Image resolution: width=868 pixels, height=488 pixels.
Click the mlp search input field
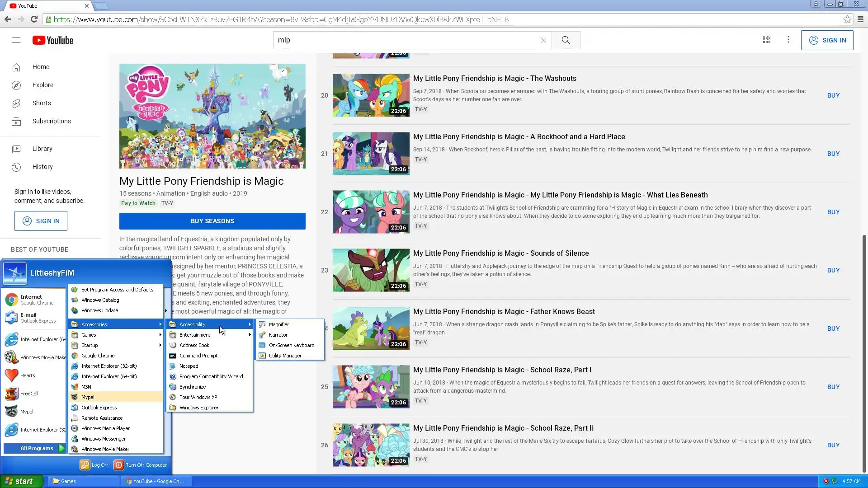coord(407,40)
